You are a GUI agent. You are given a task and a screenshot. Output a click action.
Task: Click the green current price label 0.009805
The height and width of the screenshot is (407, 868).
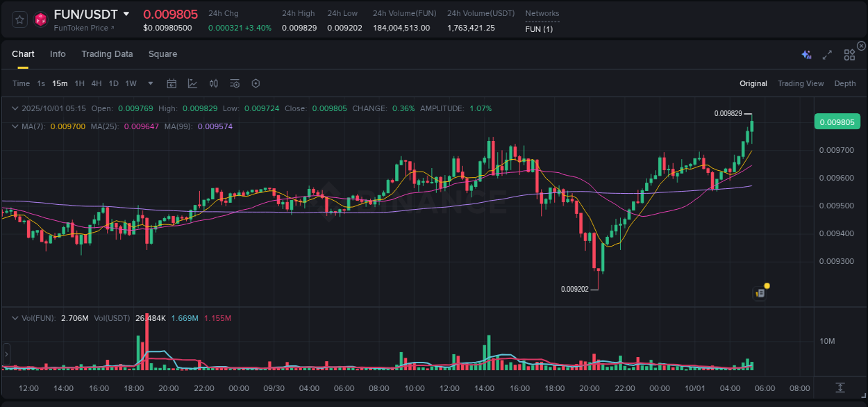837,122
